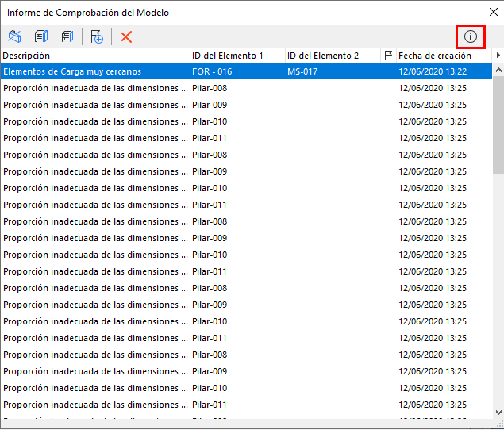Sort by Fecha de creación header
504x430 pixels.
pos(444,56)
